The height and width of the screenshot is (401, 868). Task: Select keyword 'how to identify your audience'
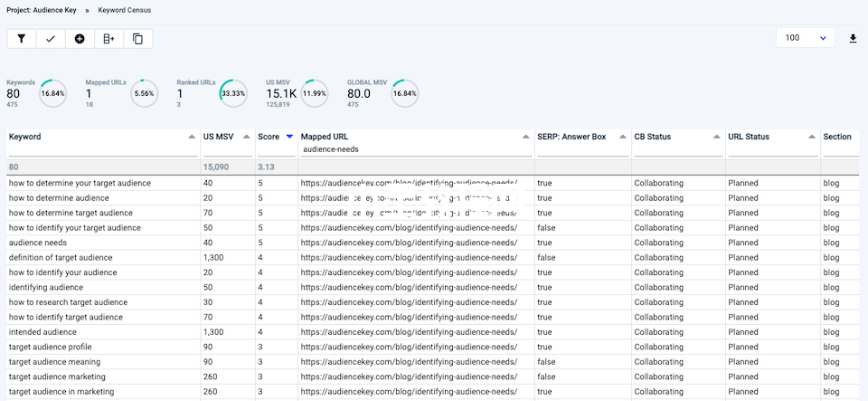(x=63, y=272)
